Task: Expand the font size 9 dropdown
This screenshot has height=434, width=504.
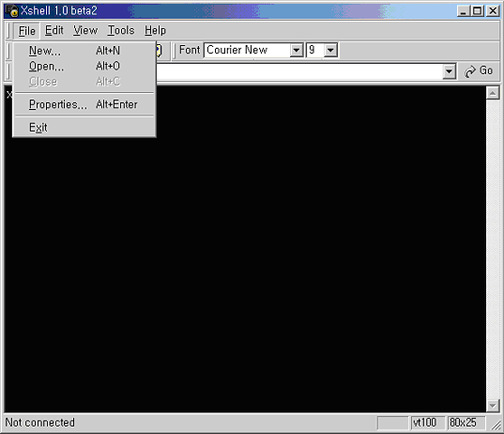Action: [x=330, y=50]
